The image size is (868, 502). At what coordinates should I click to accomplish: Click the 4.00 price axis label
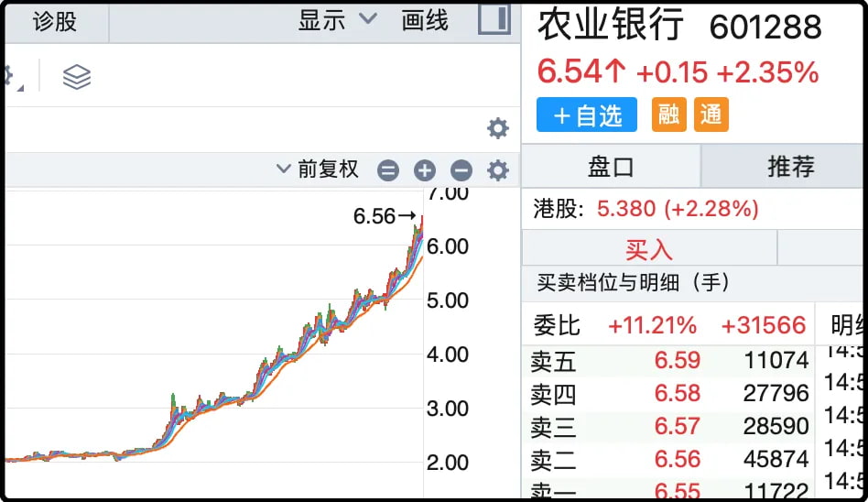tap(448, 355)
